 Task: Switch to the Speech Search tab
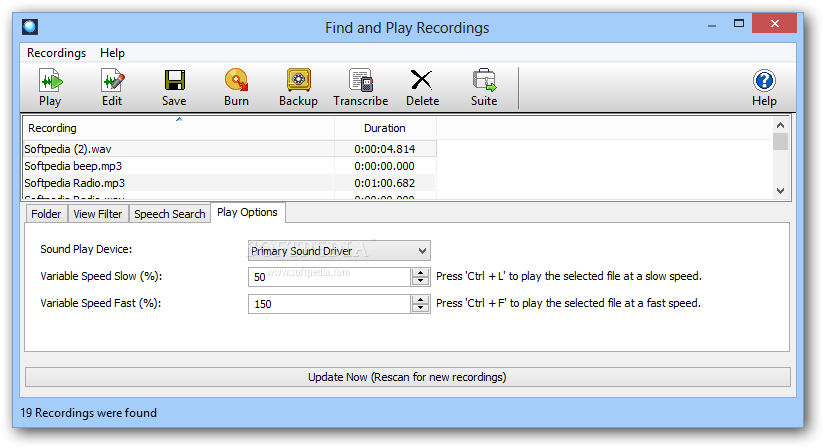point(170,214)
